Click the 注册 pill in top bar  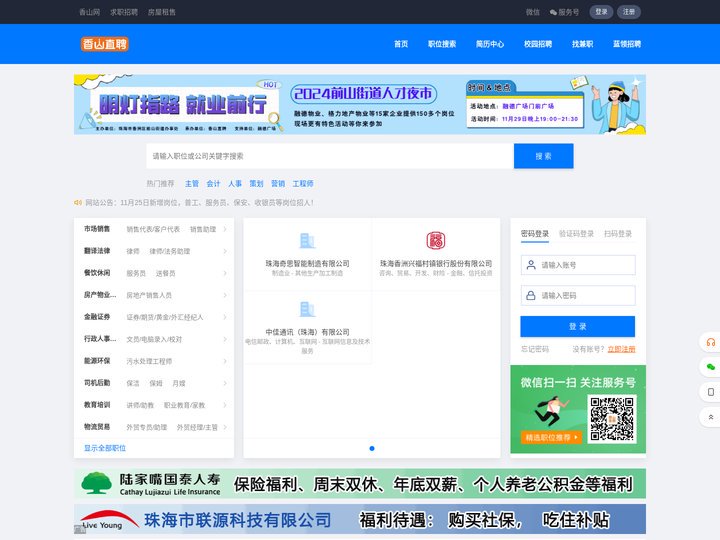pyautogui.click(x=629, y=12)
